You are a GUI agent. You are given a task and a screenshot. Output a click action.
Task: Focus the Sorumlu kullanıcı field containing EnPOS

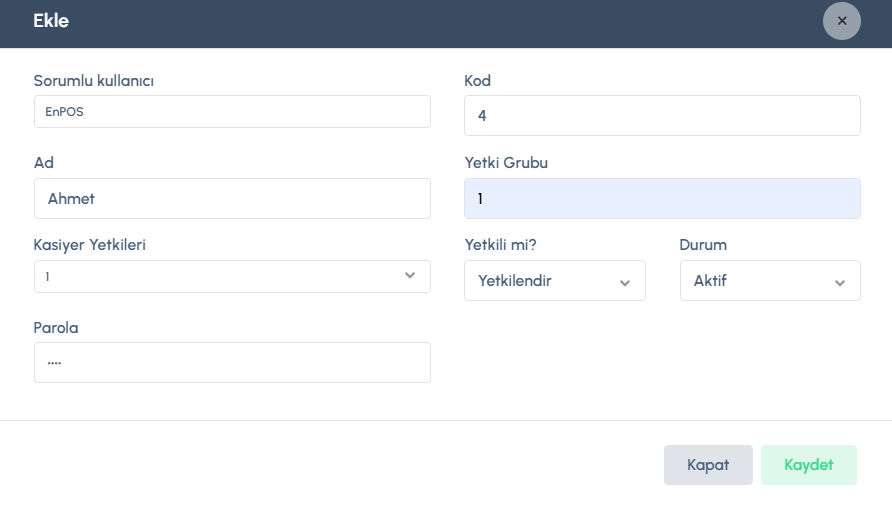pyautogui.click(x=232, y=112)
